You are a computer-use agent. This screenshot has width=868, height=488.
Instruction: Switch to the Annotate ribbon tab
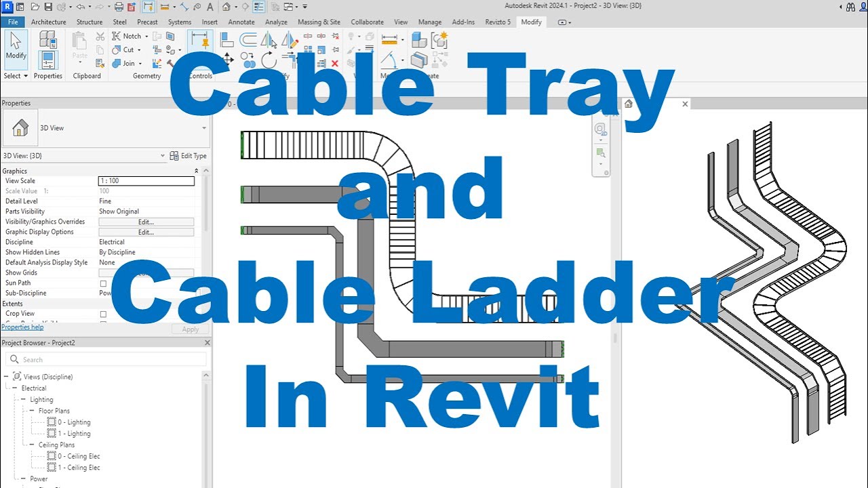[241, 22]
